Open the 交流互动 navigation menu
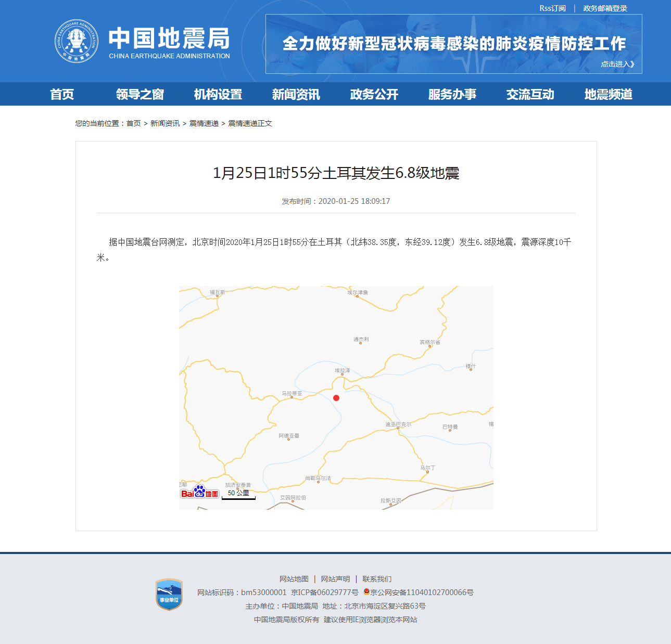Image resolution: width=671 pixels, height=644 pixels. tap(530, 94)
